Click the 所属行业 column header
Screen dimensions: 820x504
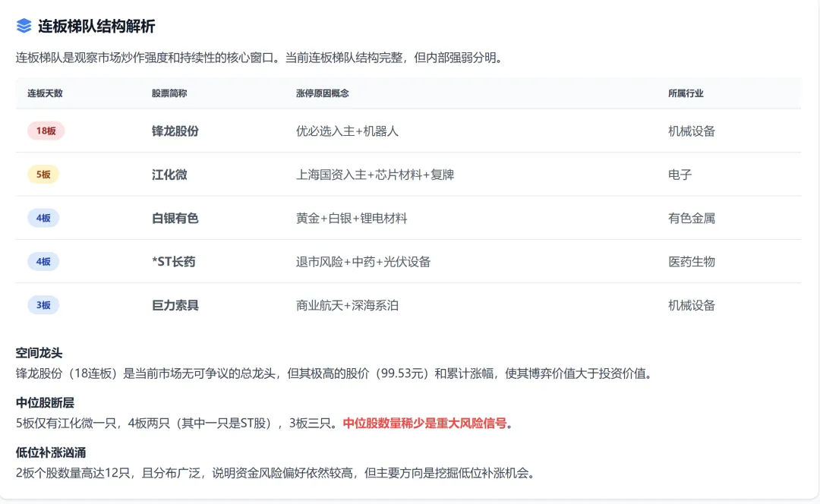coord(686,93)
